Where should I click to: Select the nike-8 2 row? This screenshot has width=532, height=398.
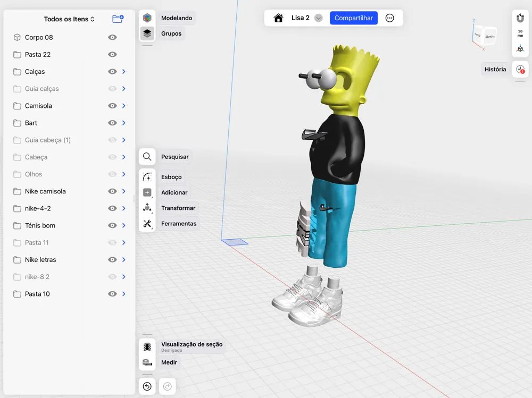click(x=69, y=277)
